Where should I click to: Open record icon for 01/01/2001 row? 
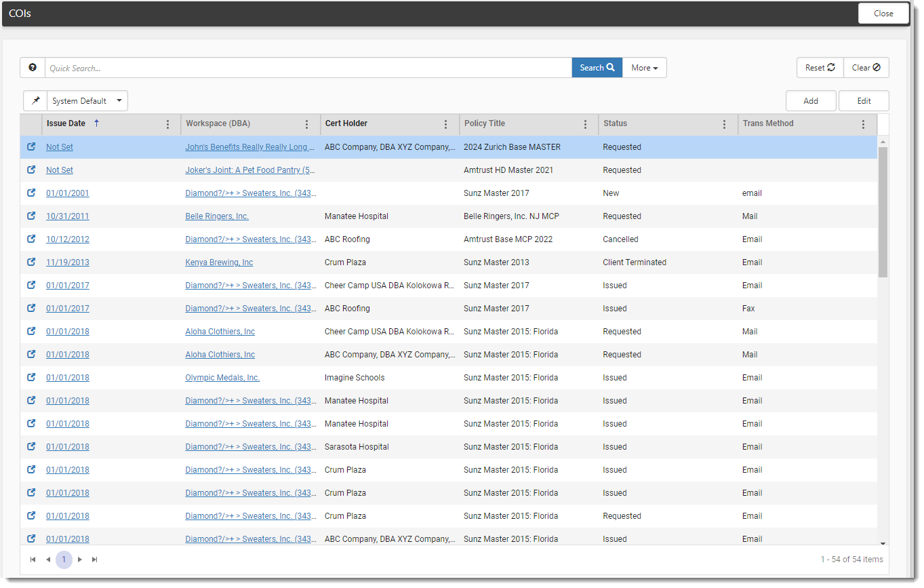(x=31, y=193)
